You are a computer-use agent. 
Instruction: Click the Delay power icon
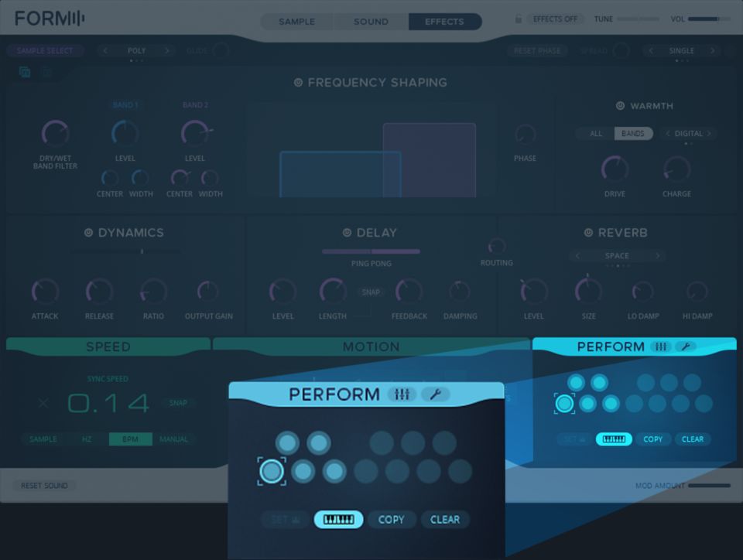[347, 233]
